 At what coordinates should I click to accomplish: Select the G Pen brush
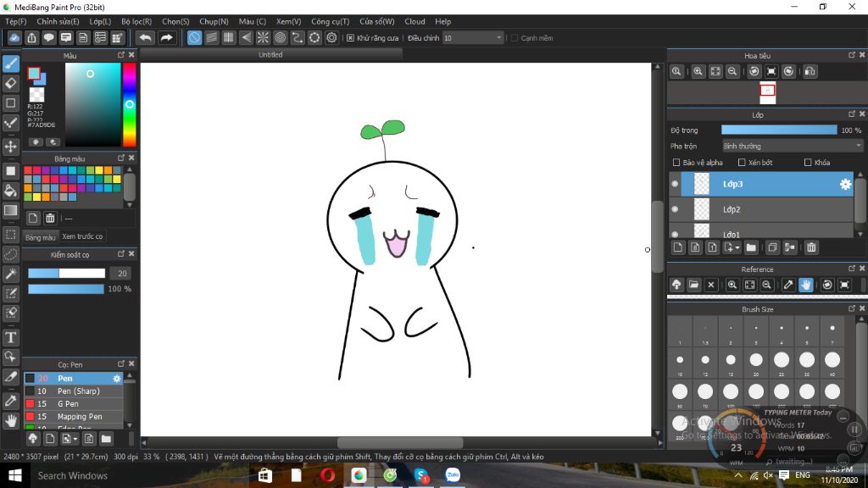point(73,404)
